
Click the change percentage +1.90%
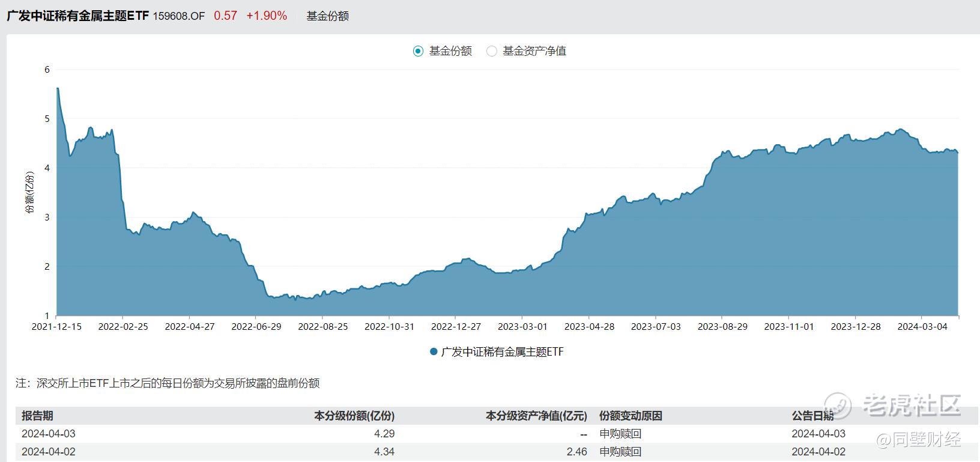coord(267,16)
